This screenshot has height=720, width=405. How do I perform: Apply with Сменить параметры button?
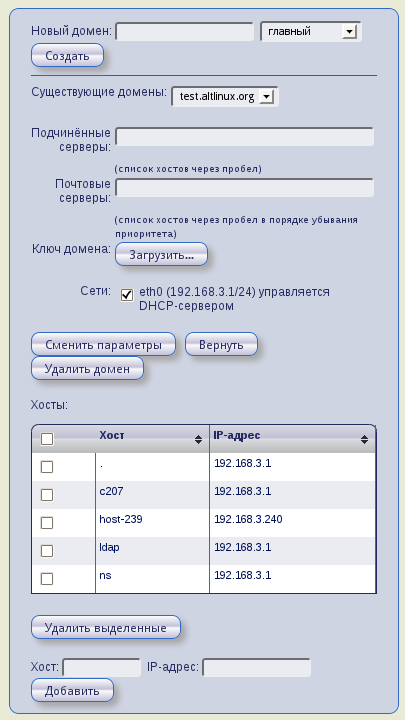(103, 345)
